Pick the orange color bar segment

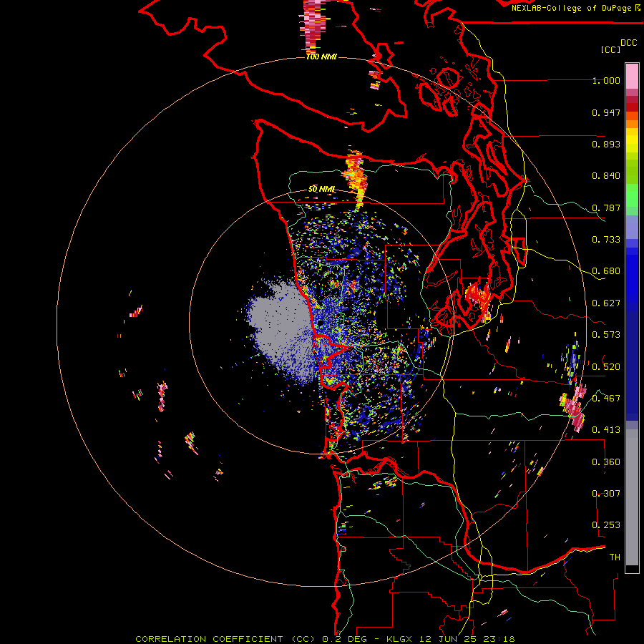(632, 124)
